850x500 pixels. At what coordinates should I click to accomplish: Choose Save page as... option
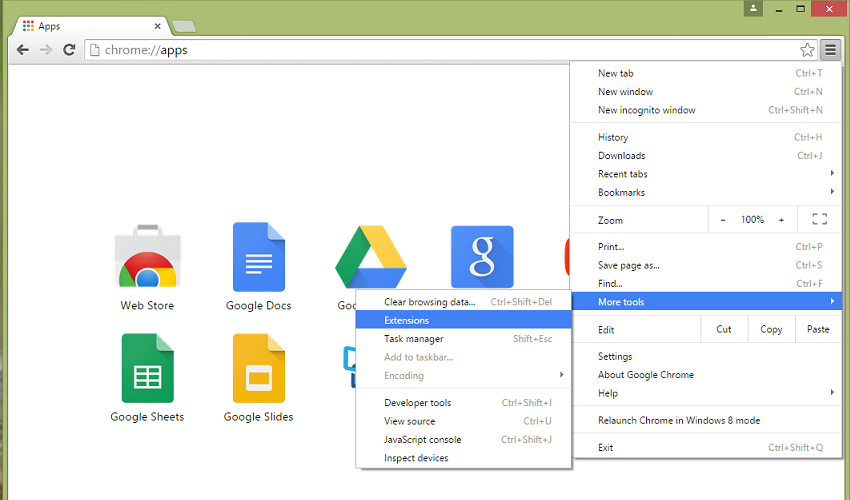[x=706, y=265]
